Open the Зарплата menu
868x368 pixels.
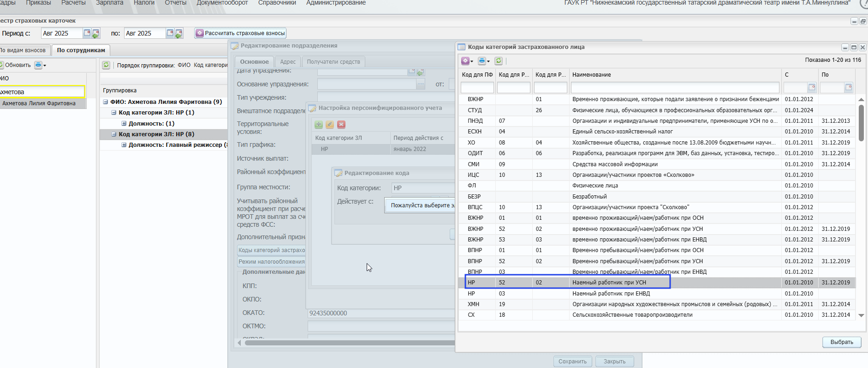point(110,3)
